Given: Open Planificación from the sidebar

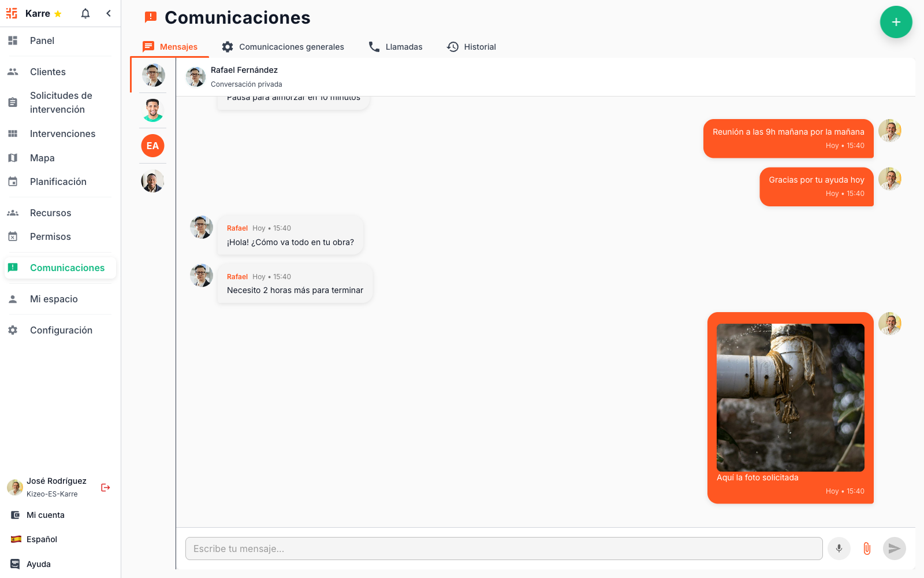Looking at the screenshot, I should pyautogui.click(x=58, y=181).
